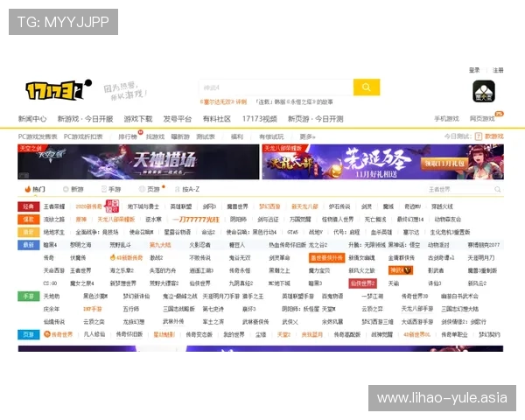Open the 逆水寒 game link

(153, 220)
